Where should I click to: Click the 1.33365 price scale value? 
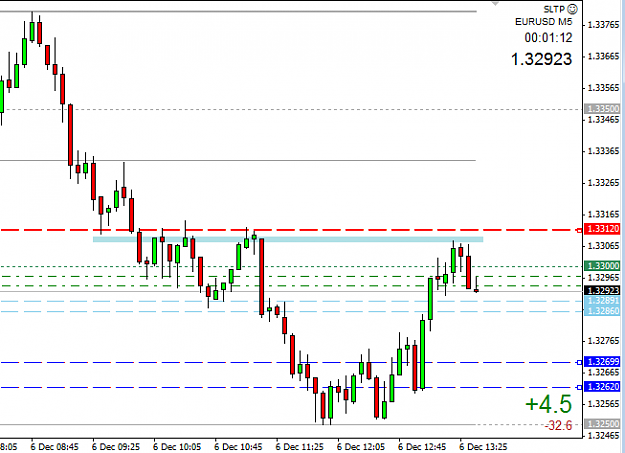pos(603,151)
